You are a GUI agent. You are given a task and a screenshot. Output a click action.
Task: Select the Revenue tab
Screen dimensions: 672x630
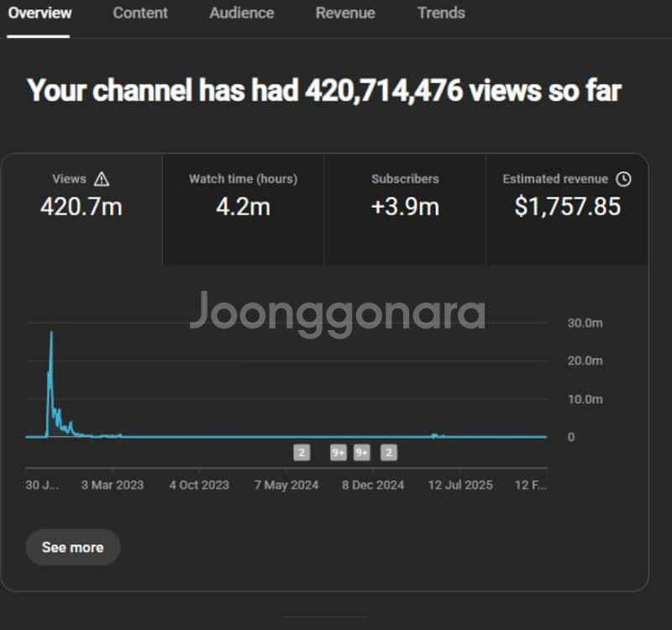345,13
